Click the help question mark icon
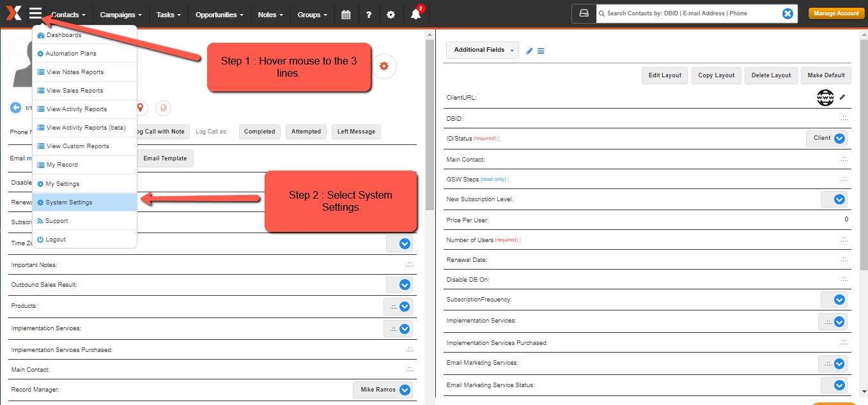Image resolution: width=868 pixels, height=405 pixels. (369, 15)
